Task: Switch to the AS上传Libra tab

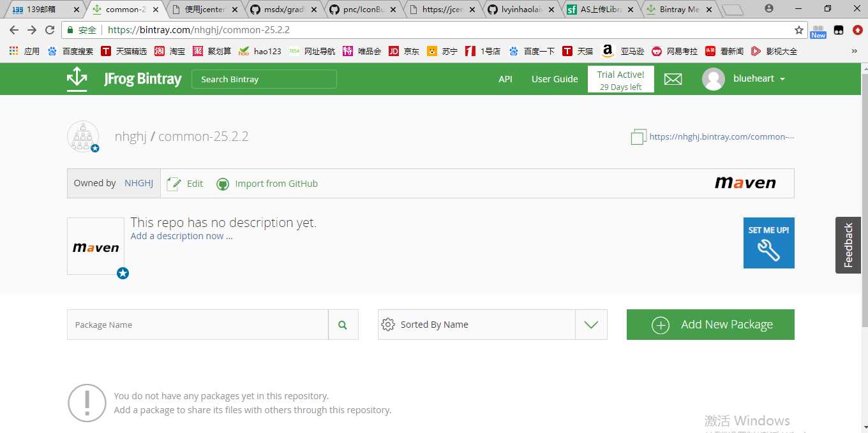Action: 602,10
